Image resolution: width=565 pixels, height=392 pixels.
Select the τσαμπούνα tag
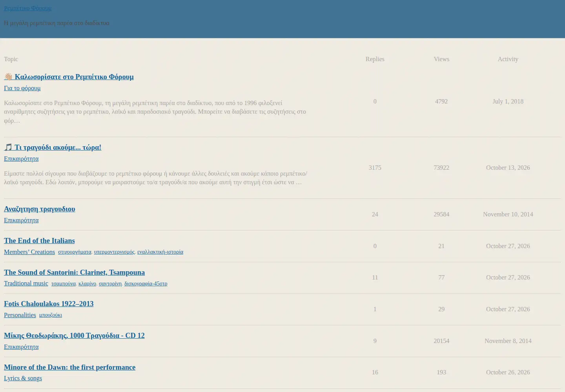(x=64, y=284)
